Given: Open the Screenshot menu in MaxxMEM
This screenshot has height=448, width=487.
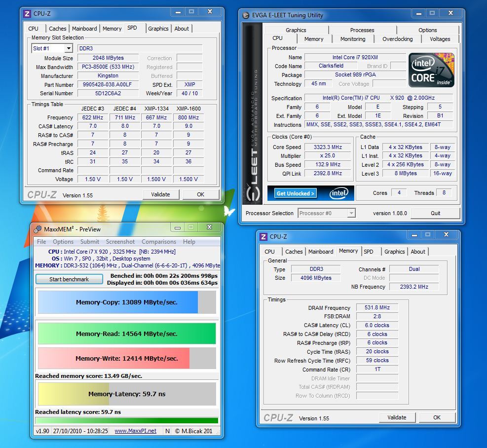Looking at the screenshot, I should pyautogui.click(x=120, y=242).
